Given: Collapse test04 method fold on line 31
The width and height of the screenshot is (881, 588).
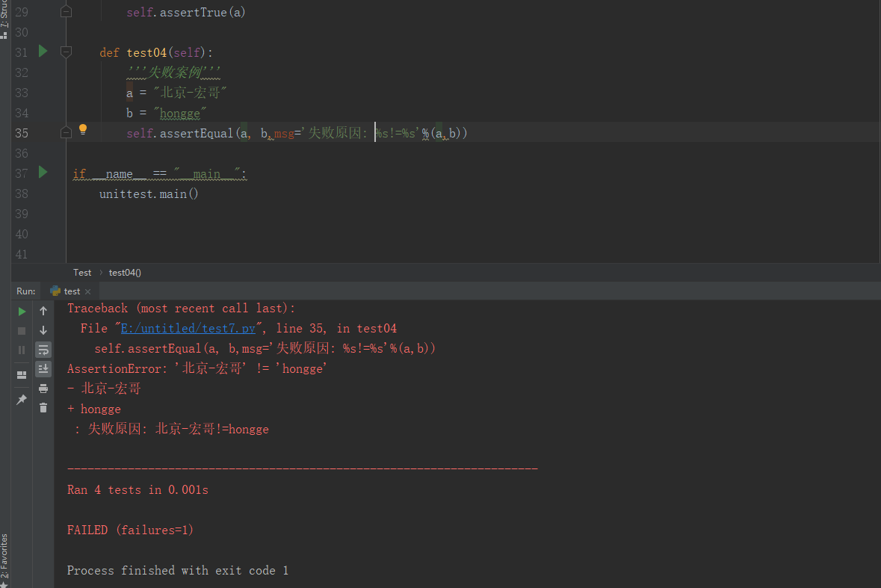Looking at the screenshot, I should click(66, 52).
